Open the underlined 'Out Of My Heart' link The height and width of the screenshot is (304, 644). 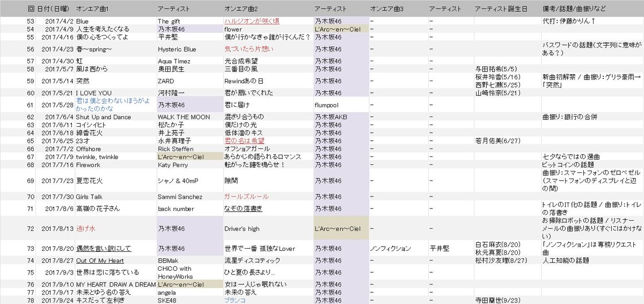point(100,260)
